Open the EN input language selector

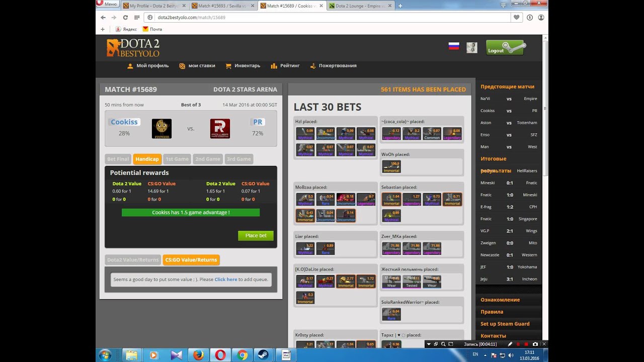475,354
